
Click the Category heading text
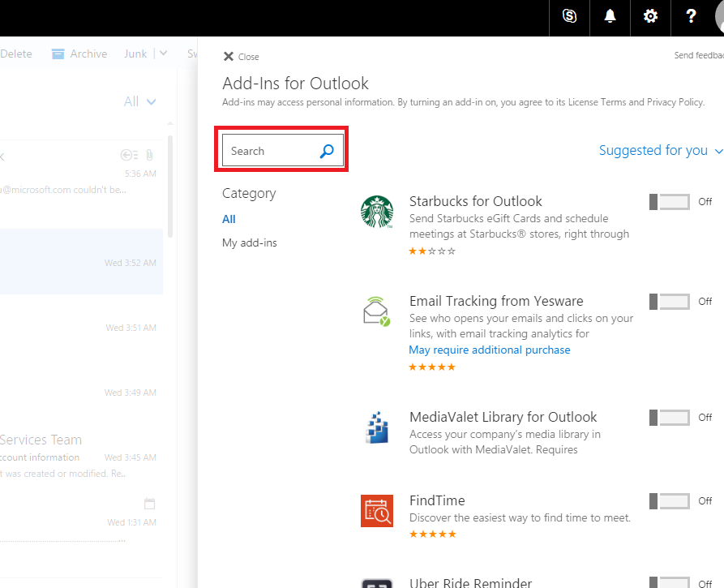[x=249, y=194]
